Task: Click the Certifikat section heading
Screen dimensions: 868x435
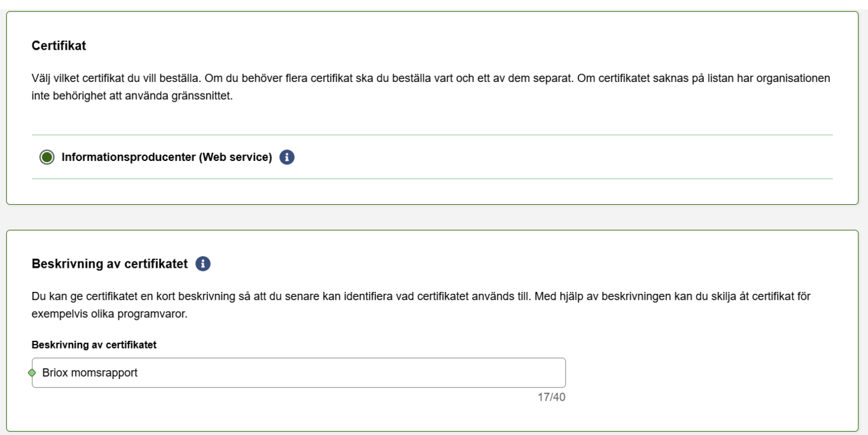Action: (59, 46)
